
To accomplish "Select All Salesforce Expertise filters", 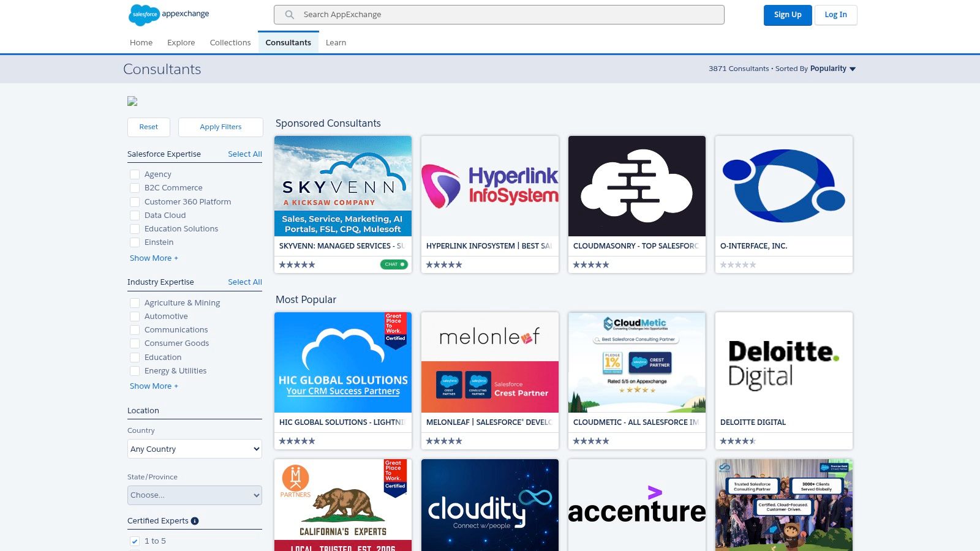I will click(244, 154).
